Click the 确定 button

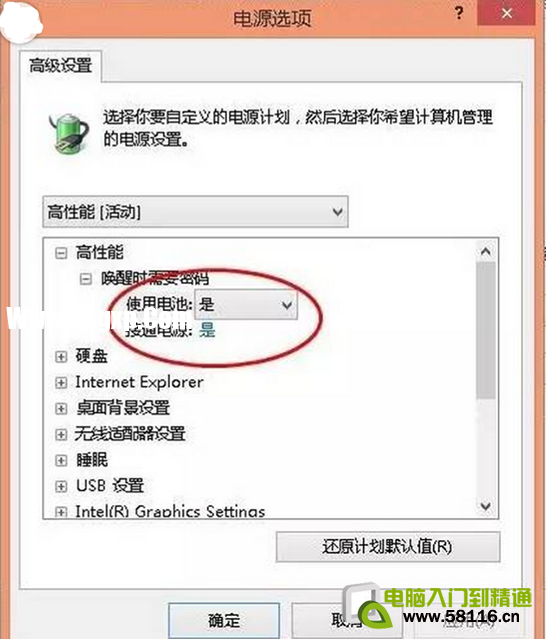[x=224, y=620]
